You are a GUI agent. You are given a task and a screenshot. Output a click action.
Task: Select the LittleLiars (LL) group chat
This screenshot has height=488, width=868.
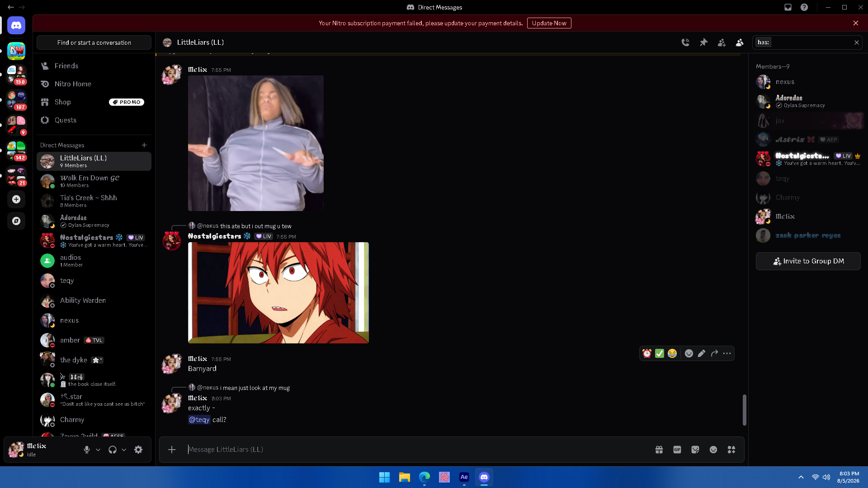tap(94, 161)
